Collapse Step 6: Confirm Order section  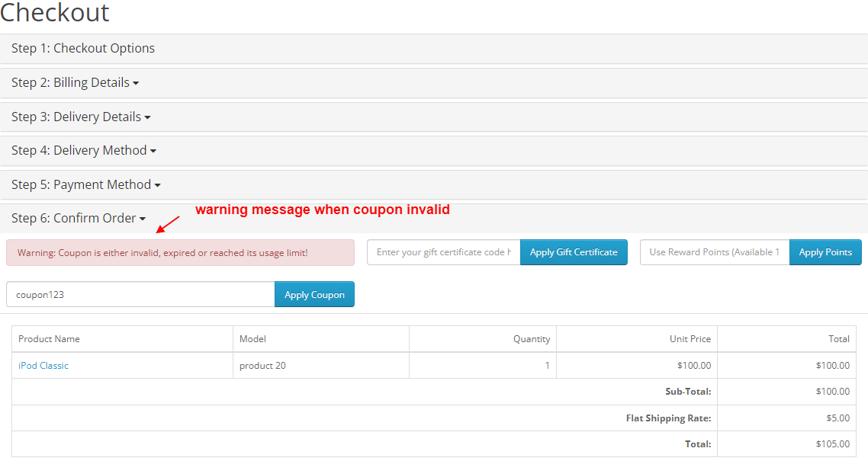[x=73, y=218]
